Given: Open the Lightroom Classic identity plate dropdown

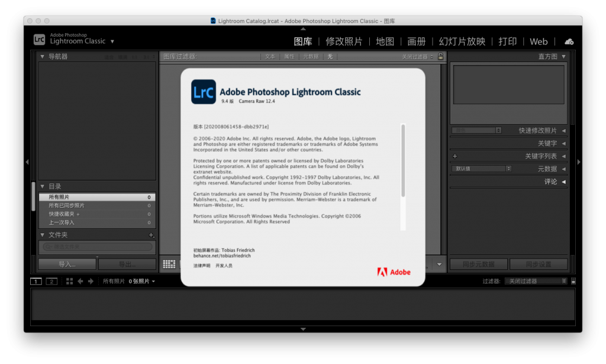Looking at the screenshot, I should (112, 41).
